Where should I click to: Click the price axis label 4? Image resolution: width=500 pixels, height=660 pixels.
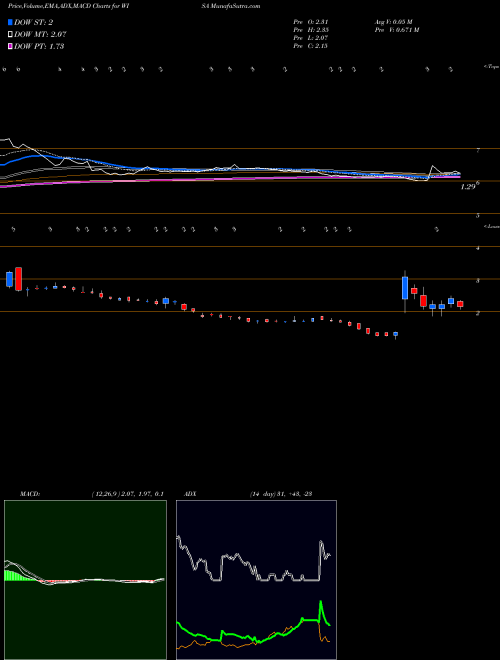pos(478,248)
